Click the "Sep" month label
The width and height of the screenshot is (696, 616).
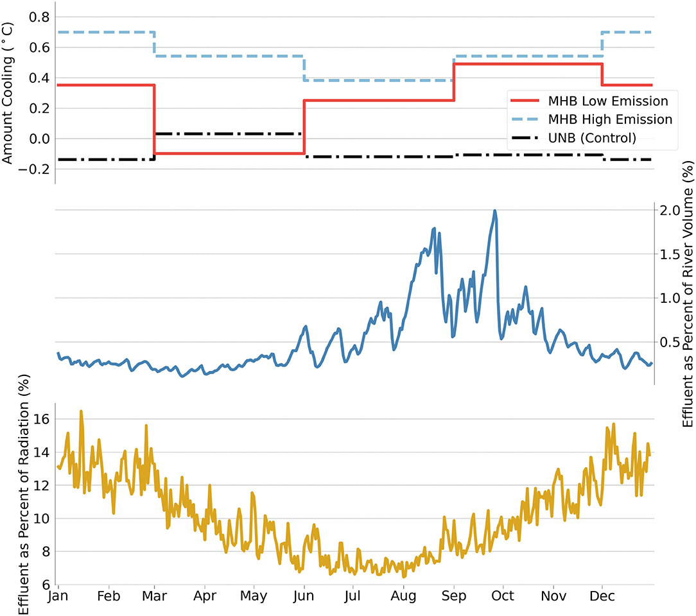454,597
